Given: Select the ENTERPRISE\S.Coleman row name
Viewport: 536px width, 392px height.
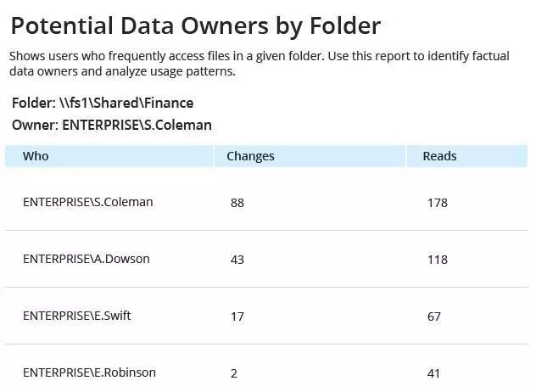Looking at the screenshot, I should tap(88, 202).
